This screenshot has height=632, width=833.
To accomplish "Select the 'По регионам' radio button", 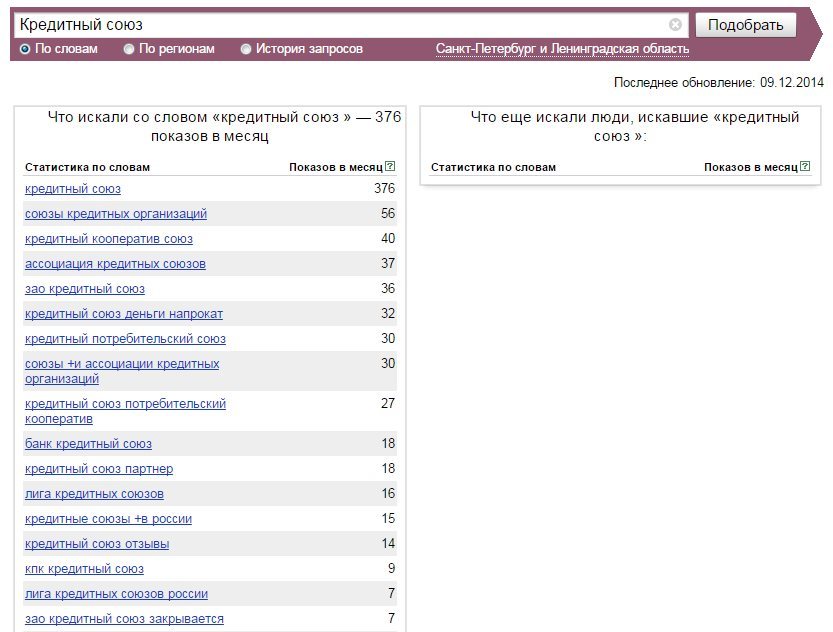I will point(129,49).
